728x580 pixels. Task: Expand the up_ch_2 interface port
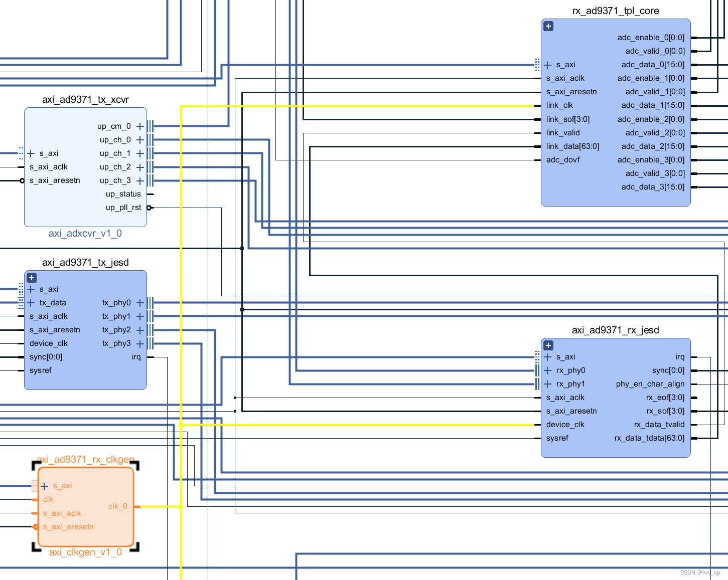click(140, 167)
